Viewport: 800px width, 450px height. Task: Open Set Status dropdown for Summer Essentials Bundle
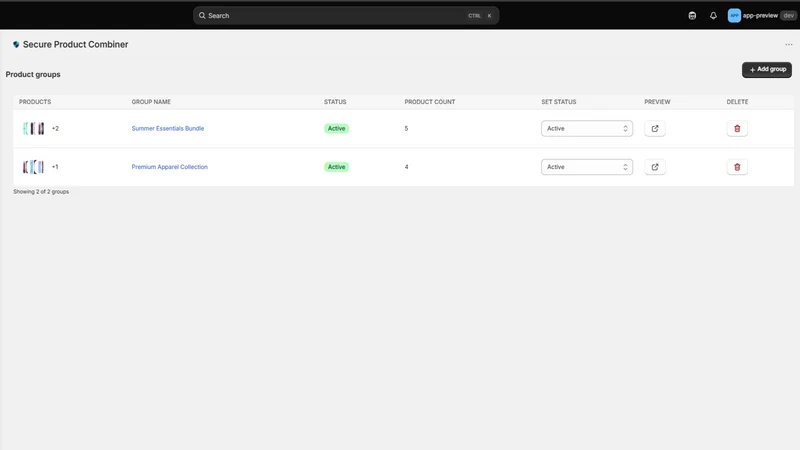point(587,129)
